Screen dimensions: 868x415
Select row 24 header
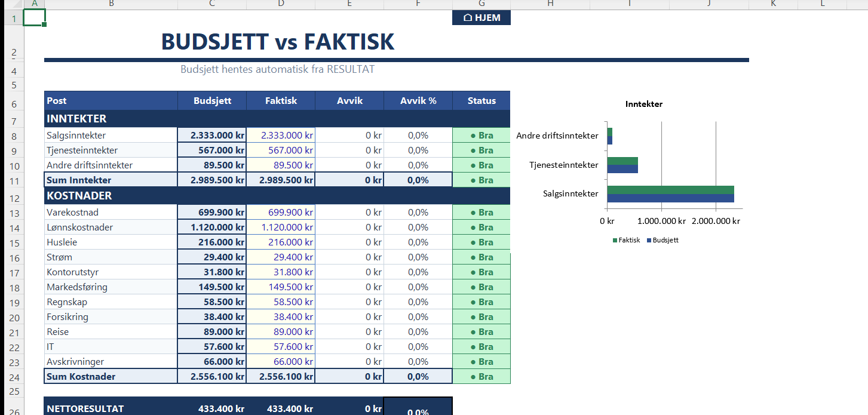click(12, 377)
